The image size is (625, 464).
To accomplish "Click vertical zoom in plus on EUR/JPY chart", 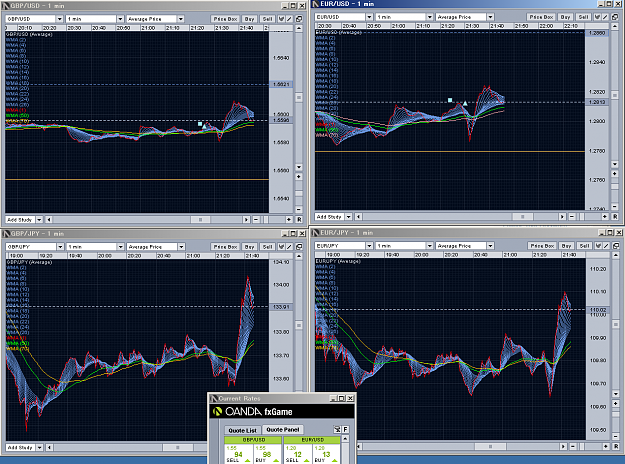I will click(616, 403).
